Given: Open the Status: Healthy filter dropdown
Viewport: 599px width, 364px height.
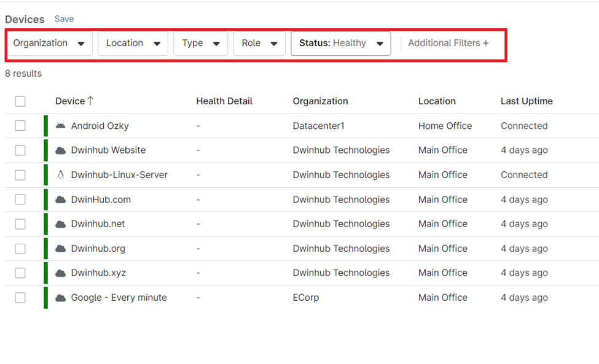Looking at the screenshot, I should pos(340,43).
